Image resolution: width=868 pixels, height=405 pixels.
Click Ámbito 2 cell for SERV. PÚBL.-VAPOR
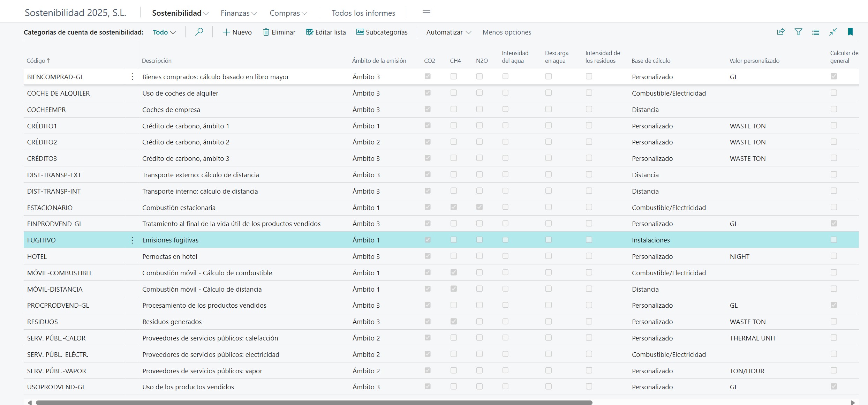pyautogui.click(x=366, y=371)
